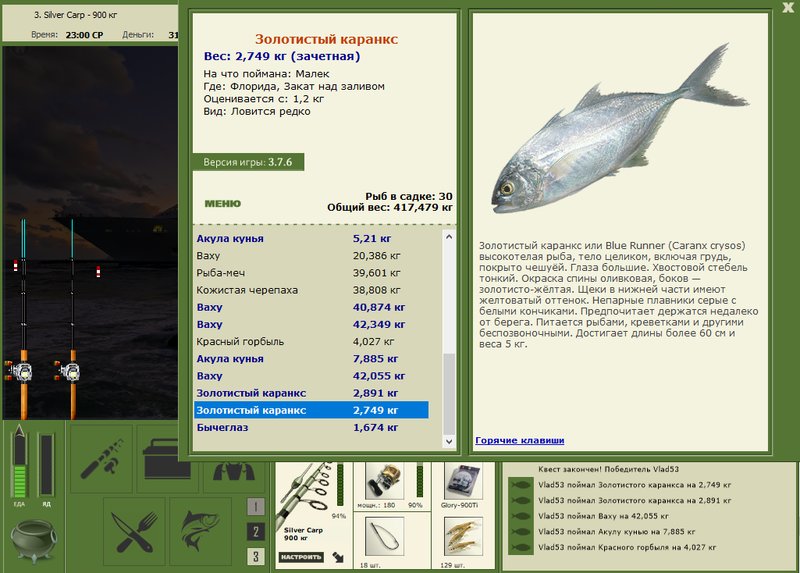The image size is (800, 573).
Task: Select the hook item icon
Action: tap(385, 536)
